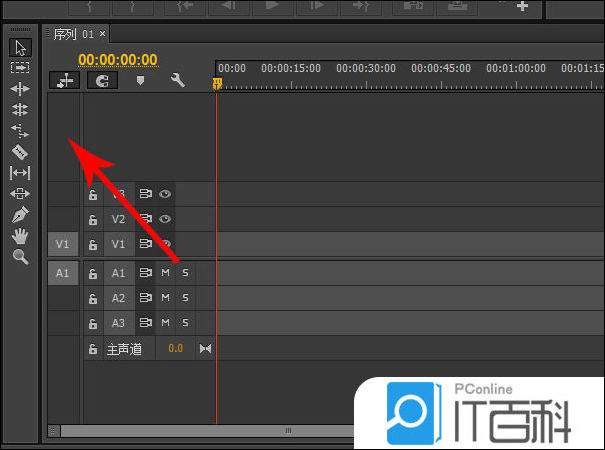Toggle nest sequence insert mode button
The width and height of the screenshot is (605, 450).
pos(65,81)
